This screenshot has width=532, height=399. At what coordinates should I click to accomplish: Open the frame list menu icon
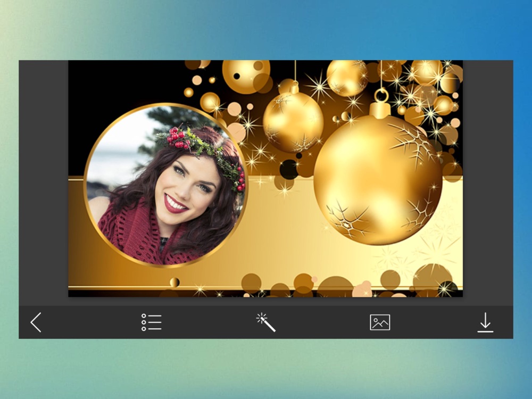(x=151, y=322)
